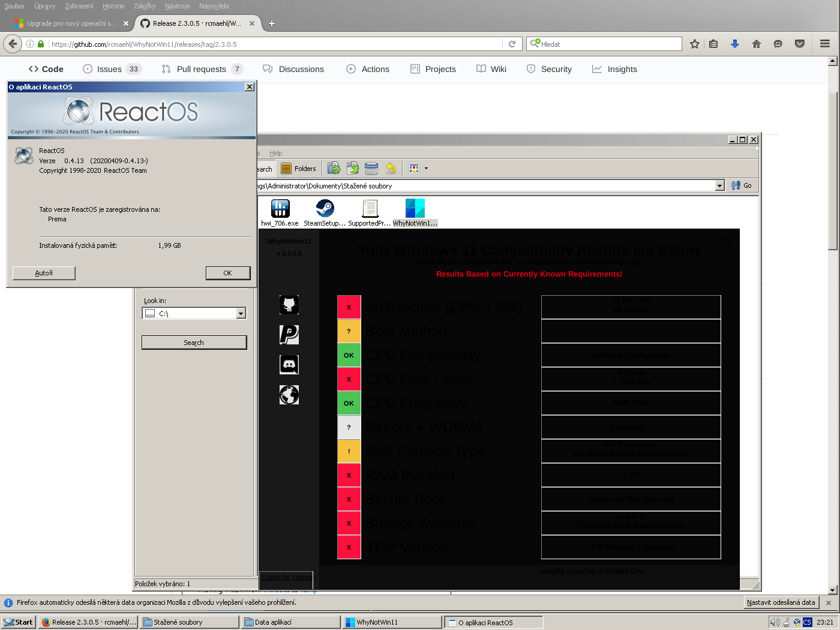Image resolution: width=840 pixels, height=630 pixels.
Task: Click the red X Architecture status box
Action: [x=349, y=307]
